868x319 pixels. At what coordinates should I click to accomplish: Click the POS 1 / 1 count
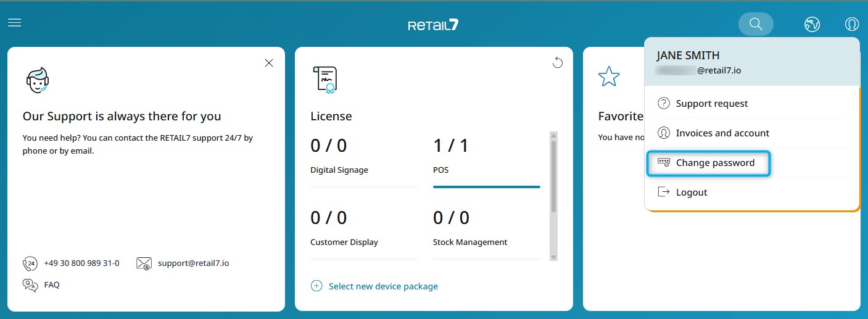point(451,146)
